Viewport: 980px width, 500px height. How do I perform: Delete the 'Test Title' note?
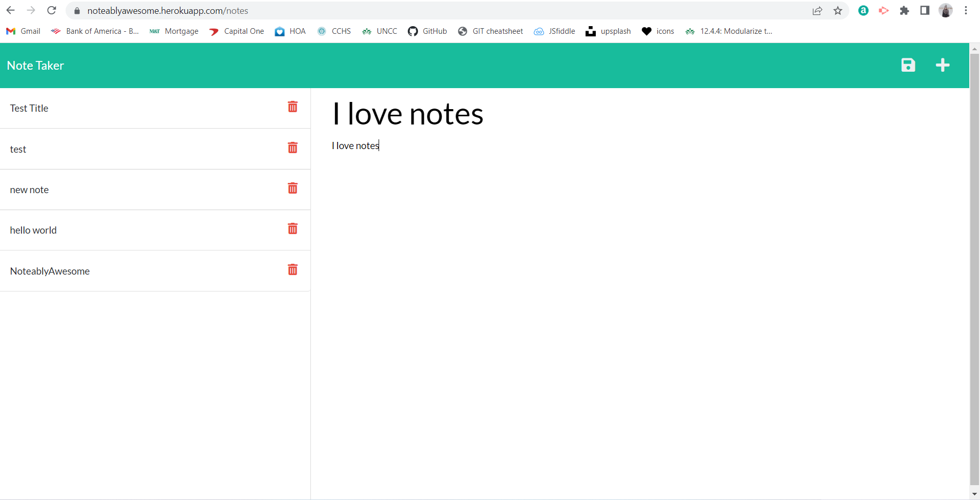pos(293,107)
